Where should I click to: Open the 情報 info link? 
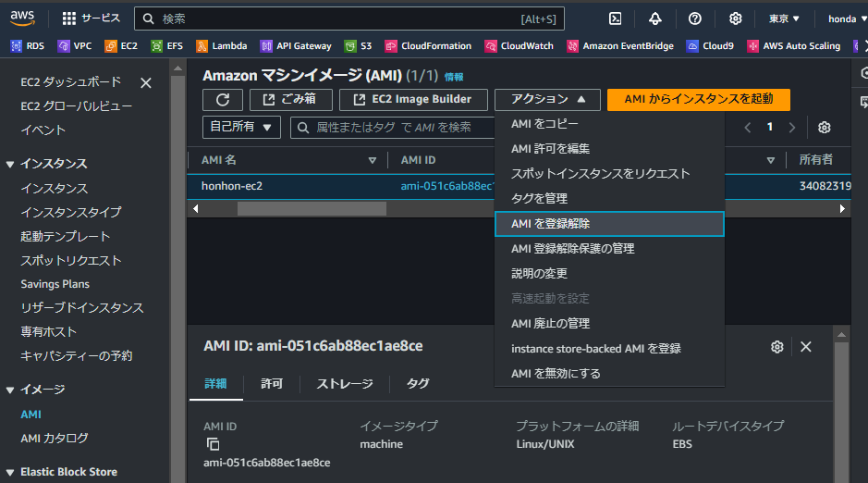454,77
